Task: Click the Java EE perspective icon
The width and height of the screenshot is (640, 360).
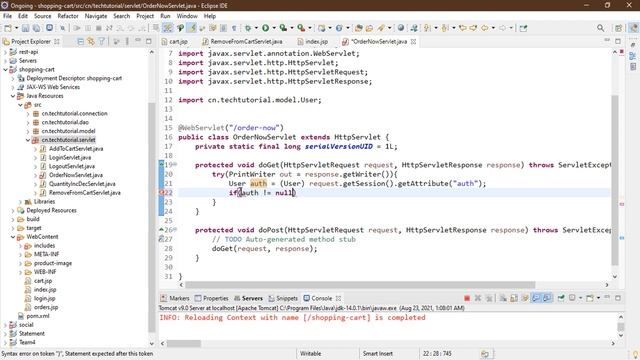Action: pyautogui.click(x=633, y=28)
